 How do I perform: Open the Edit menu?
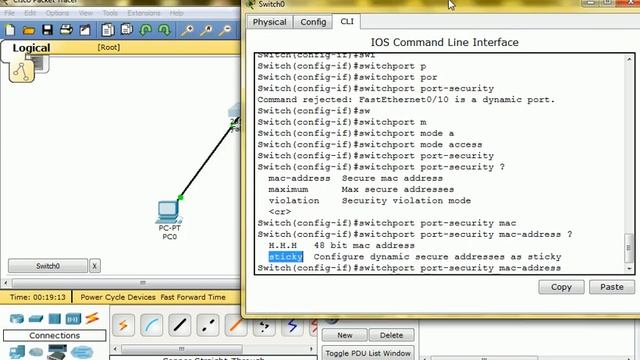tap(30, 13)
